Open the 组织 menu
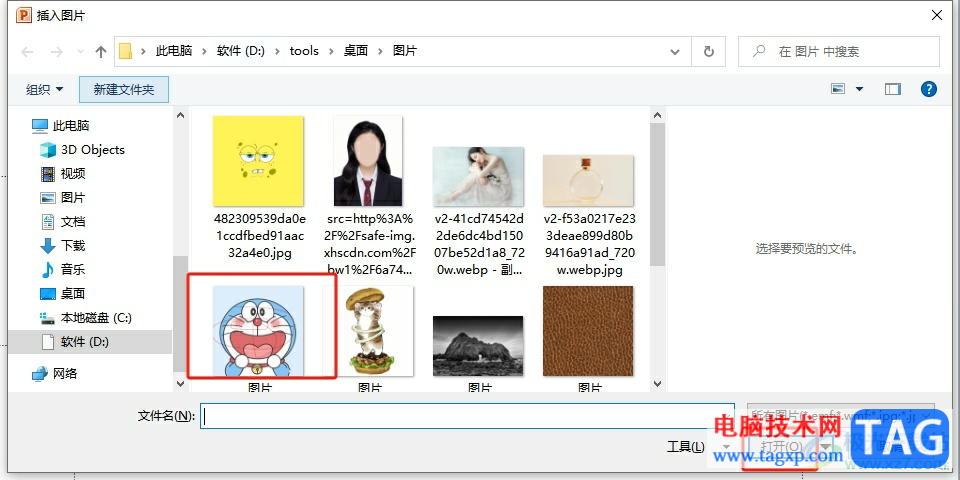Screen dimensions: 960x480 (x=44, y=89)
